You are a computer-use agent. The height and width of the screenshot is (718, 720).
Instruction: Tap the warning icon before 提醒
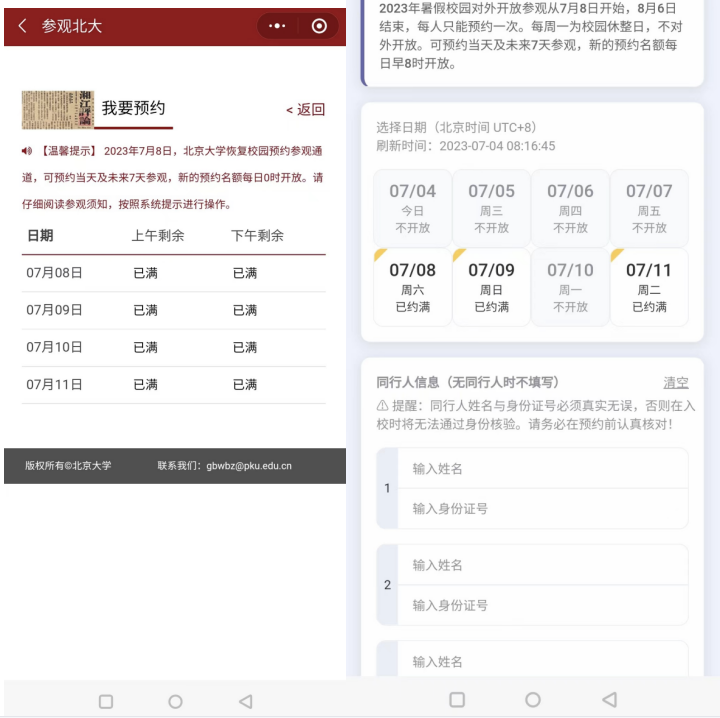tap(382, 405)
